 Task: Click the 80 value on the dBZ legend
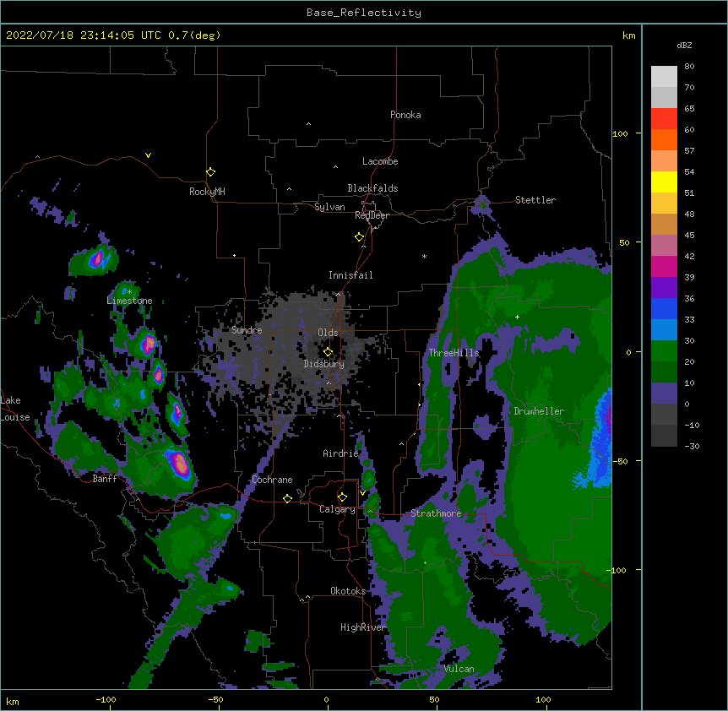click(x=689, y=67)
